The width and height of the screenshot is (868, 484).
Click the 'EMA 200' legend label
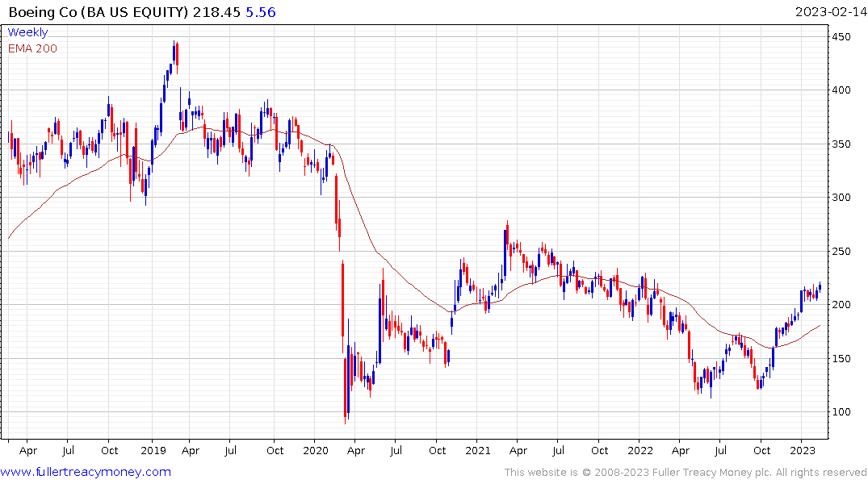pyautogui.click(x=32, y=48)
